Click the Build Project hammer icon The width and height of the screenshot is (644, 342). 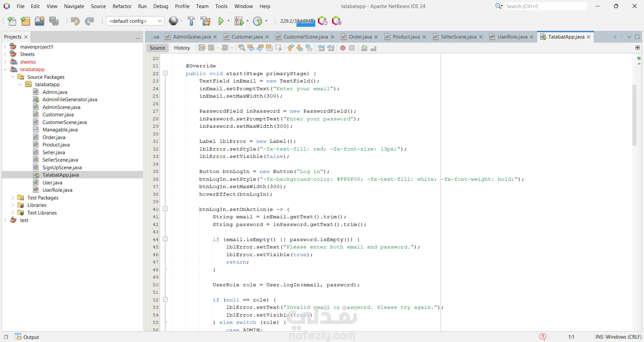tap(191, 21)
